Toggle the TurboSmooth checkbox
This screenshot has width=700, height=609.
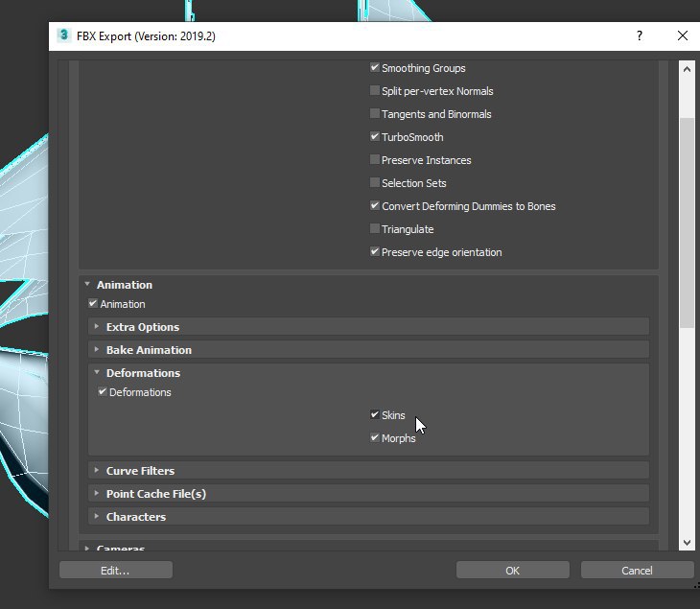tap(375, 136)
